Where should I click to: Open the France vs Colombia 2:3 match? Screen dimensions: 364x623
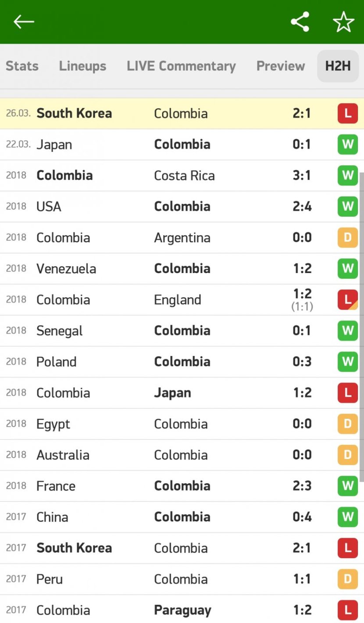coord(182,486)
